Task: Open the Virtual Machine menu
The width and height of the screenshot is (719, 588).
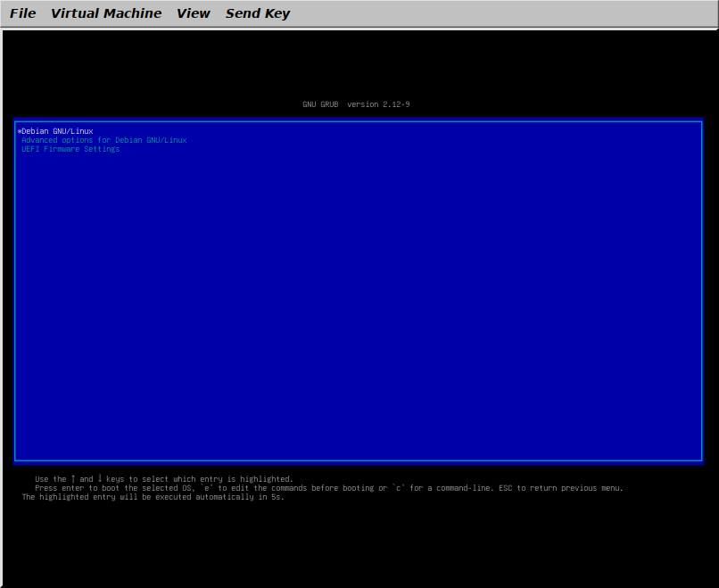Action: pos(106,13)
